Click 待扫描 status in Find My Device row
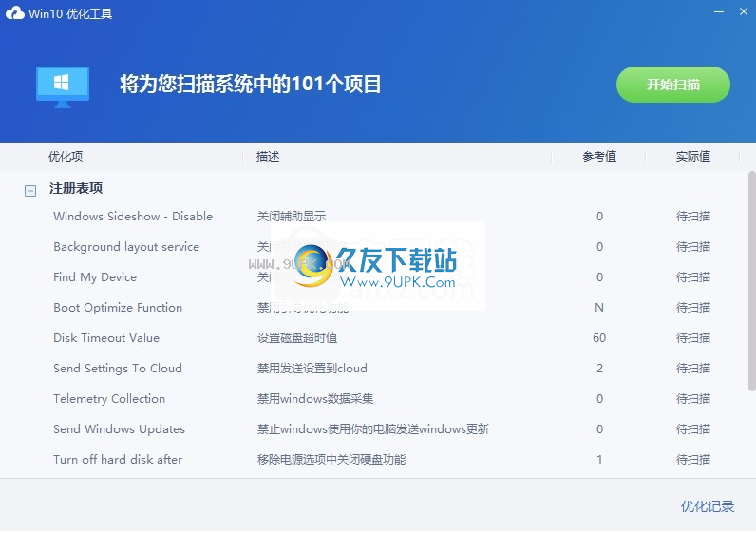The height and width of the screenshot is (533, 756). point(692,276)
